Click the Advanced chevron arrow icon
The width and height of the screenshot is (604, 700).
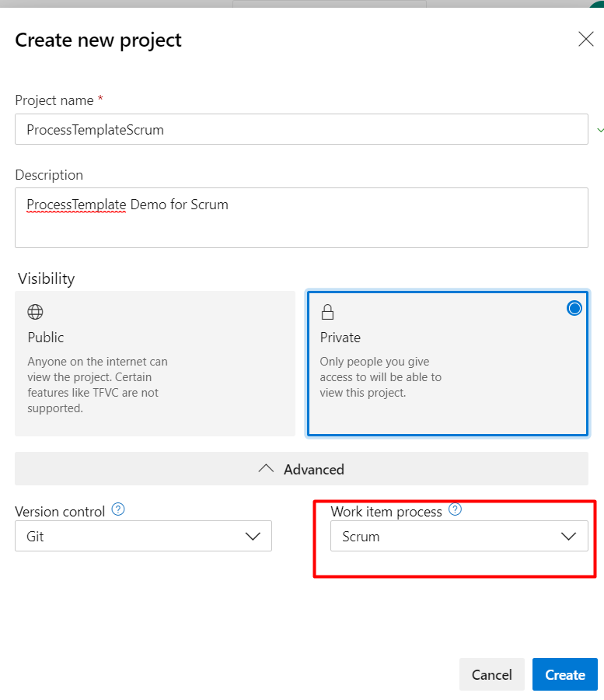pyautogui.click(x=266, y=469)
